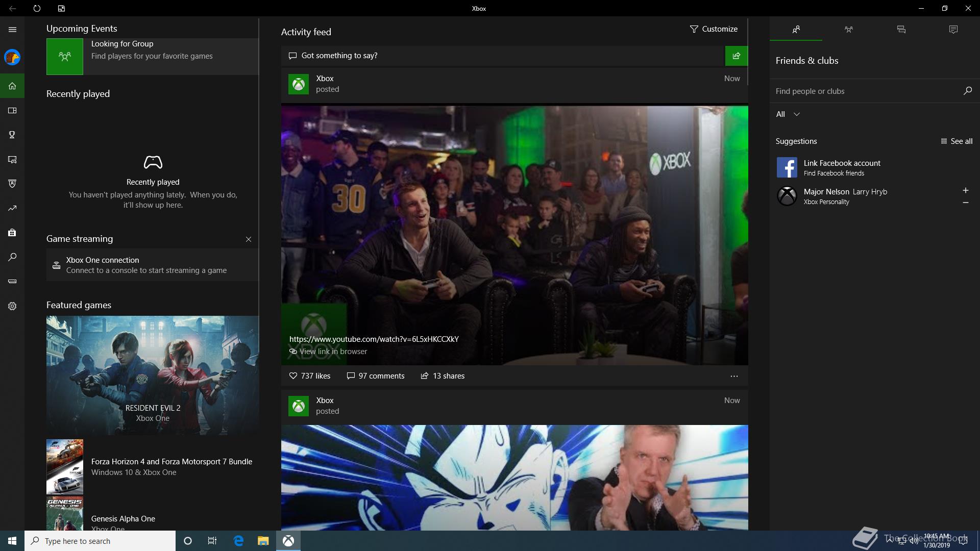The width and height of the screenshot is (980, 551).
Task: Switch to Friends & clubs tab
Action: click(796, 30)
